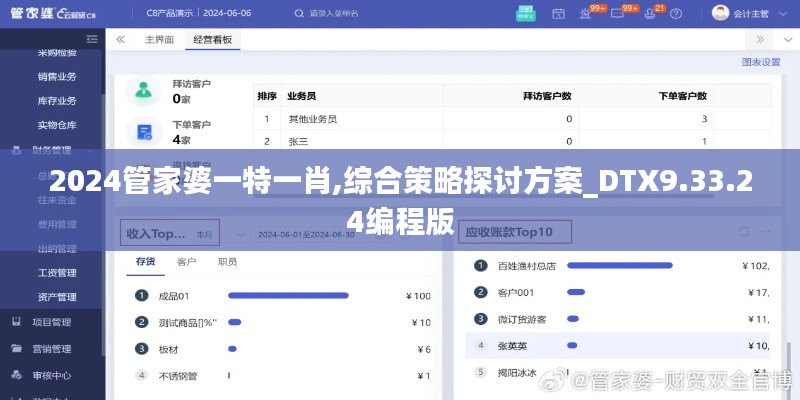Open the calendar icon in header
Viewport: 800px width, 400px height.
(559, 14)
